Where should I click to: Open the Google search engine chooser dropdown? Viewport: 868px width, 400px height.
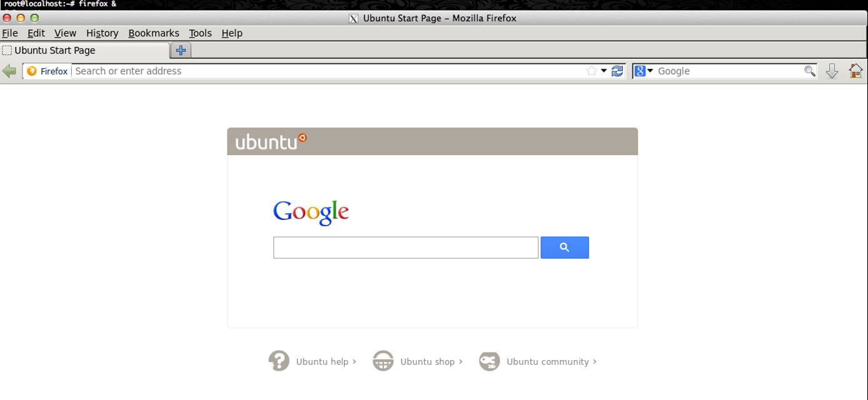(649, 71)
